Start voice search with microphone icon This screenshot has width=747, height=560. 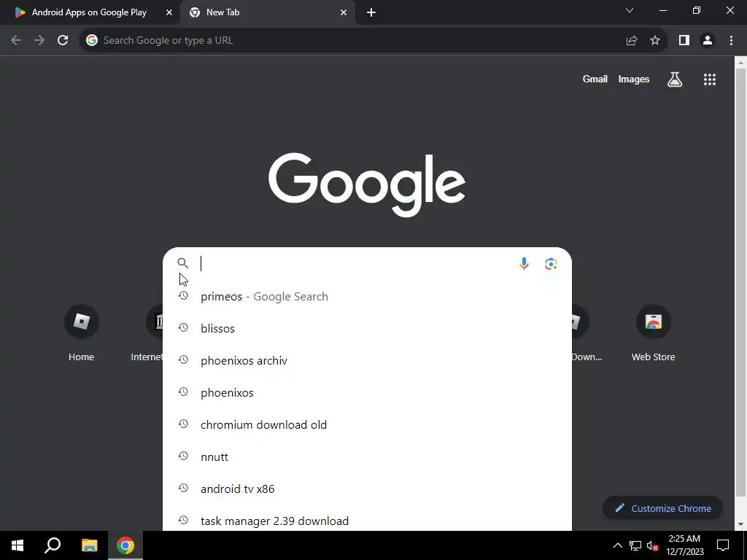pyautogui.click(x=524, y=263)
